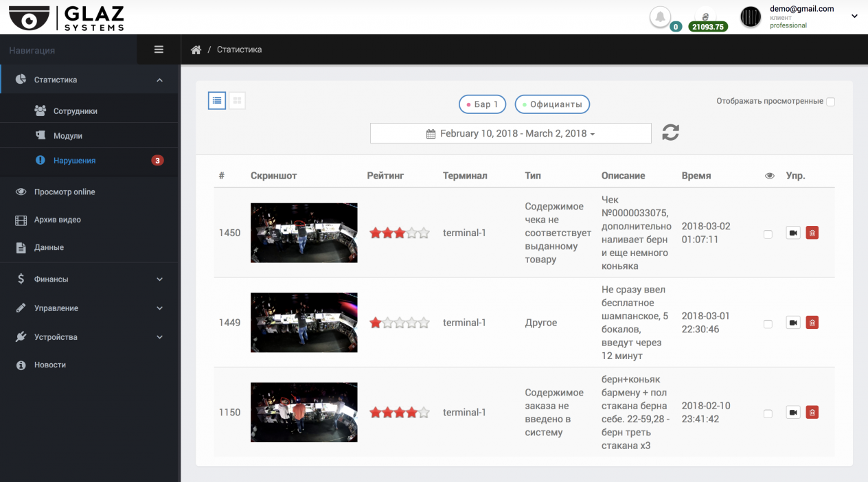Mark violation 1450 as viewed

coord(768,234)
